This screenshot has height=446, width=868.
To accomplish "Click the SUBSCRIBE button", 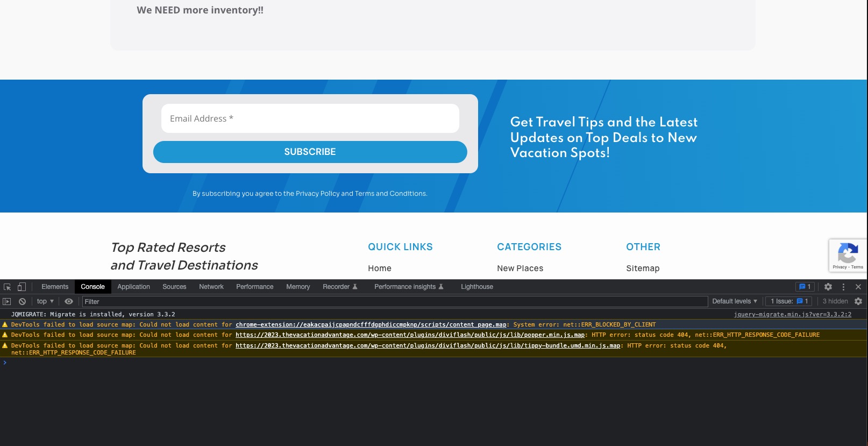I will pos(310,152).
